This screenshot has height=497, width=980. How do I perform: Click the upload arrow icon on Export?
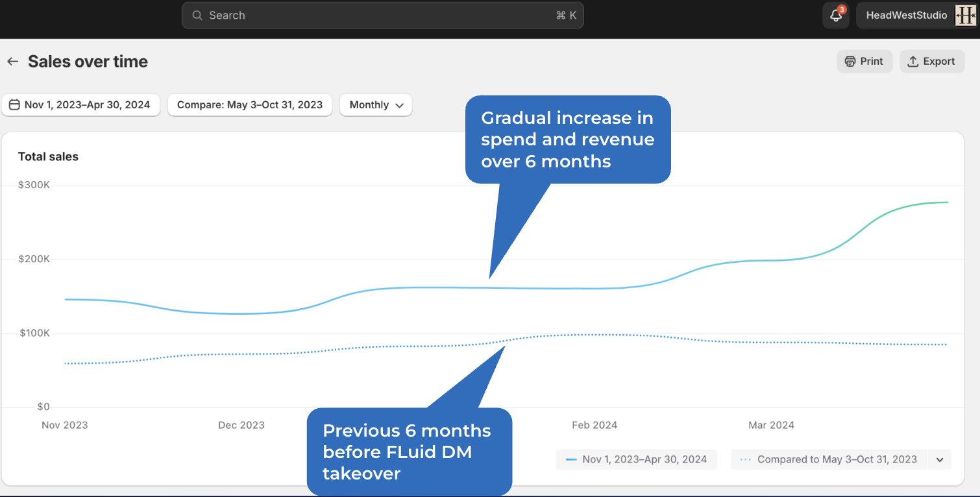tap(913, 62)
